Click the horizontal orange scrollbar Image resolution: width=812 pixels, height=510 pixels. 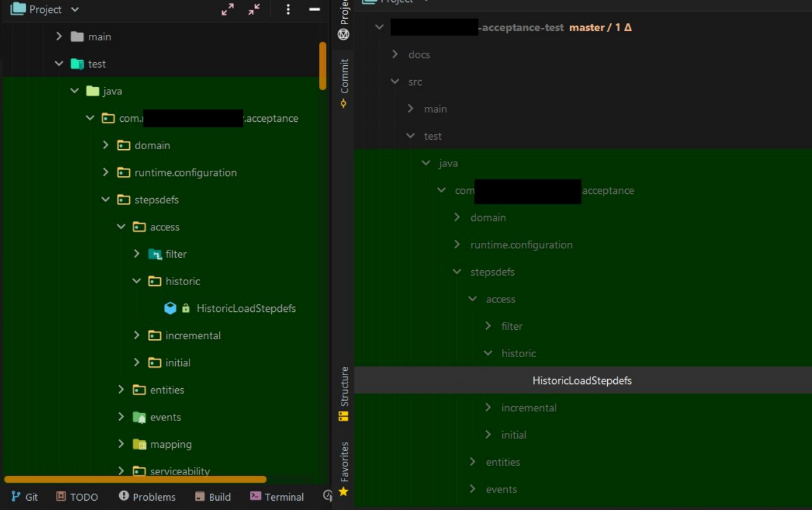133,479
